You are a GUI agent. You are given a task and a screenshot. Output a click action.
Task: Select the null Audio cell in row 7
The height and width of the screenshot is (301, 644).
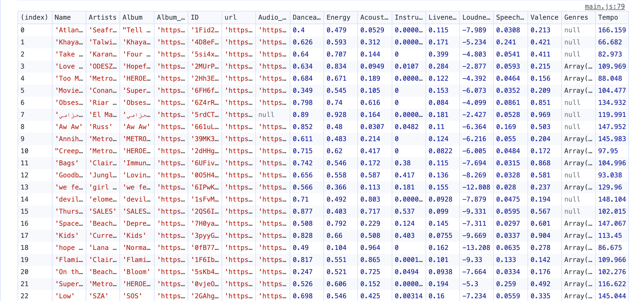(x=266, y=115)
